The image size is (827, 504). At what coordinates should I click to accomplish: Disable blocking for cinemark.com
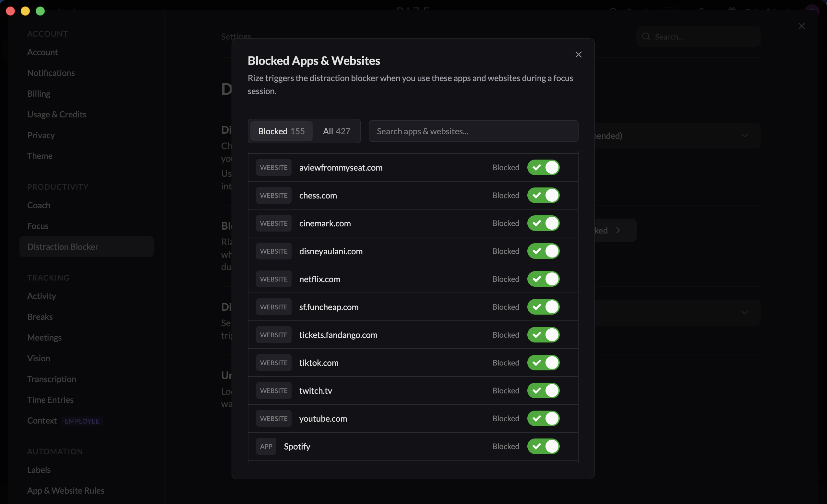[543, 223]
